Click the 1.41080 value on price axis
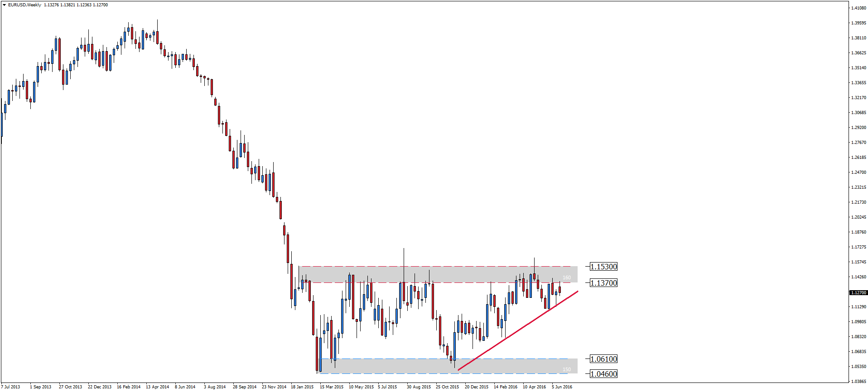The width and height of the screenshot is (868, 392). 858,8
